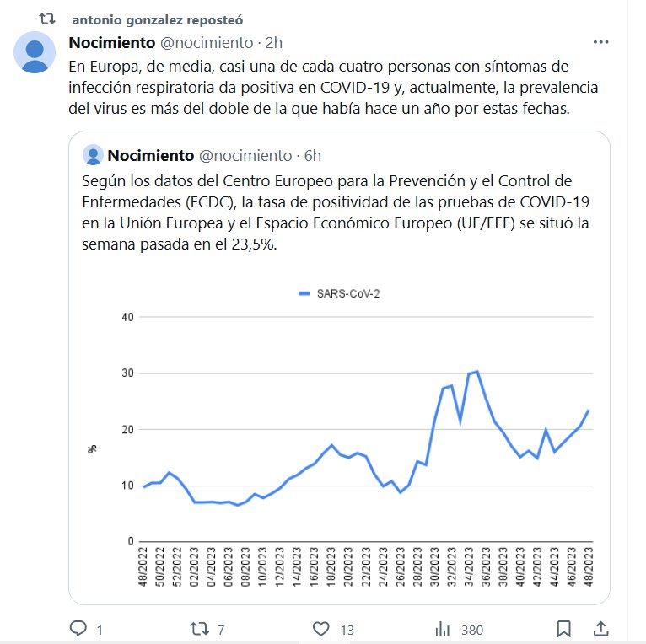Click the share upload icon
This screenshot has height=644, width=646.
601,629
